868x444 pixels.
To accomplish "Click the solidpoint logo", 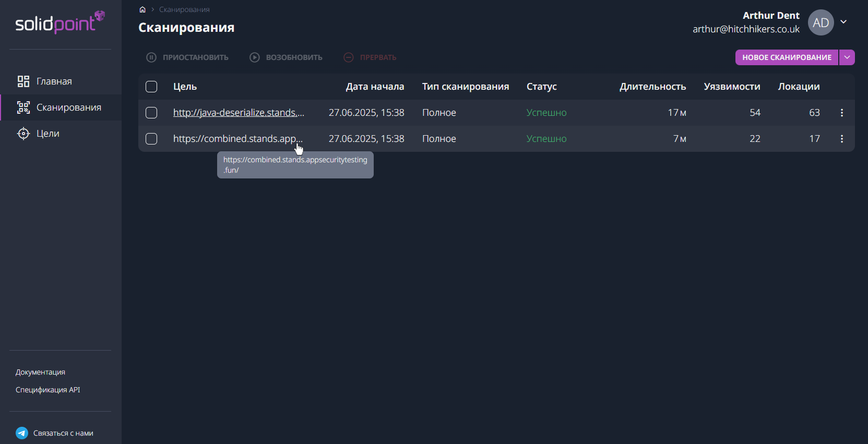I will point(60,22).
